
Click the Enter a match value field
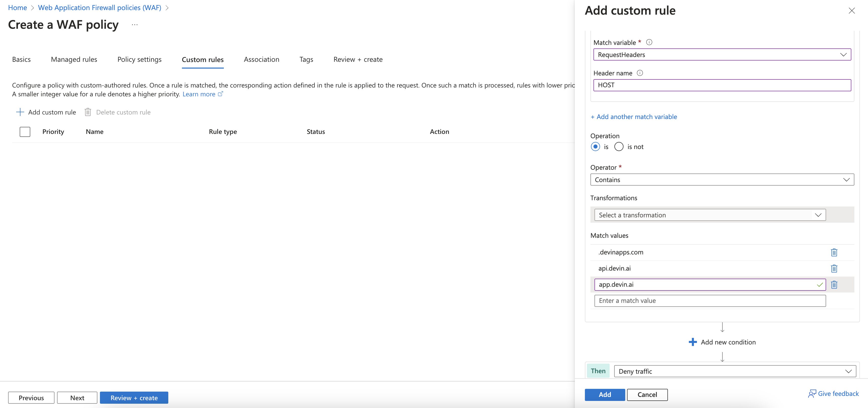pos(710,301)
